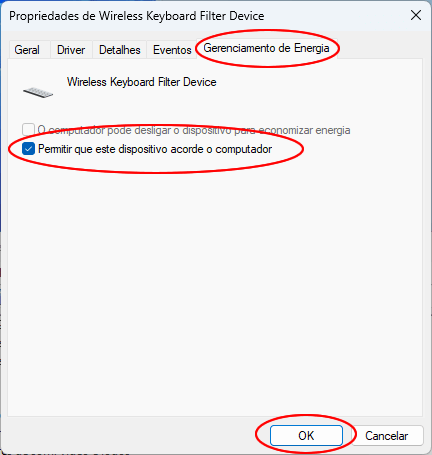
Task: Dismiss the dialog with Cancelar
Action: [387, 436]
